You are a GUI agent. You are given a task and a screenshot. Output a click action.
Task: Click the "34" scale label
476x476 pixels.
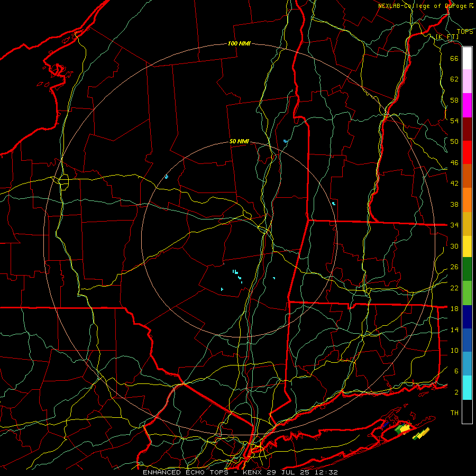point(454,225)
